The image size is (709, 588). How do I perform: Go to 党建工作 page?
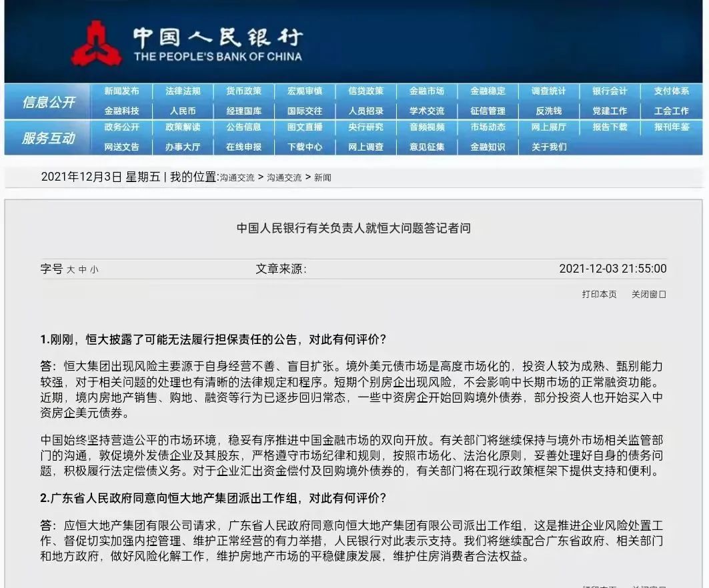tap(610, 111)
